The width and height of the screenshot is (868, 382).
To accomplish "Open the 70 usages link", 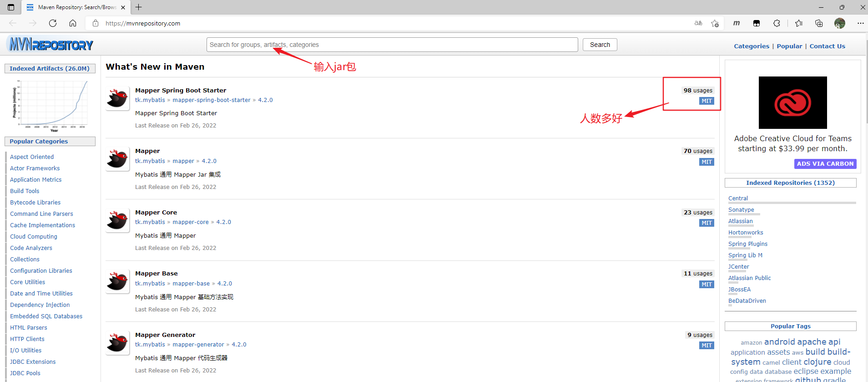I will tap(698, 151).
